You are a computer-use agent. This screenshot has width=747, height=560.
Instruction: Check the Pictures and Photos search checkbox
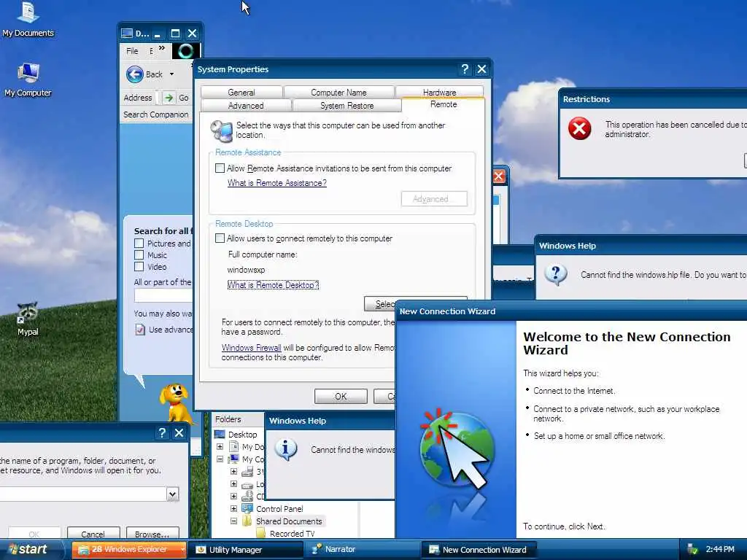coord(139,244)
